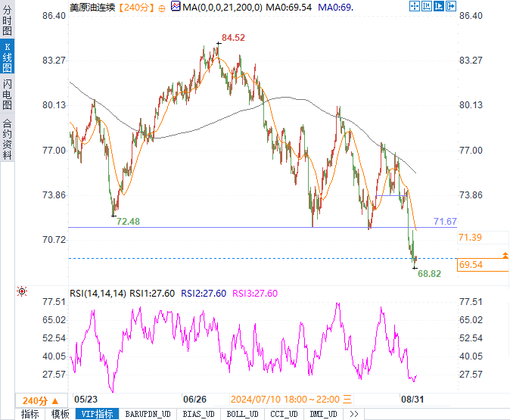The width and height of the screenshot is (510, 420).
Task: Click the 68.82 low price label
Action: (429, 274)
